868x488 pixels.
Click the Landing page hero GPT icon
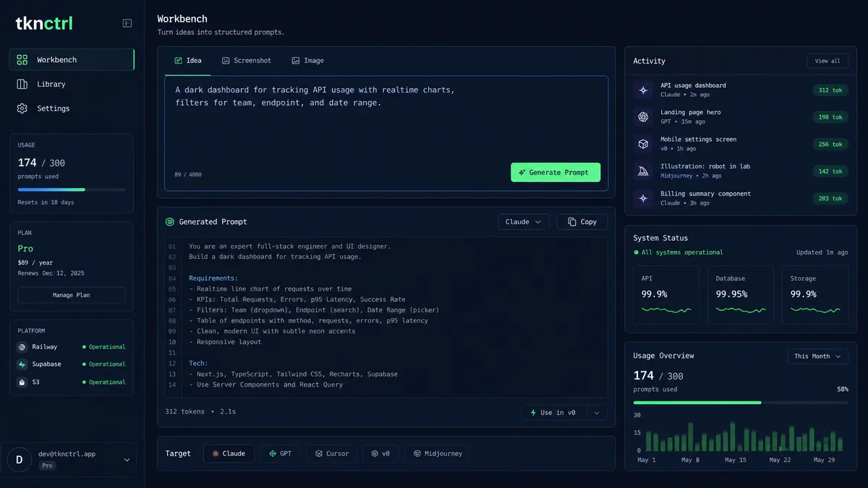pos(643,117)
